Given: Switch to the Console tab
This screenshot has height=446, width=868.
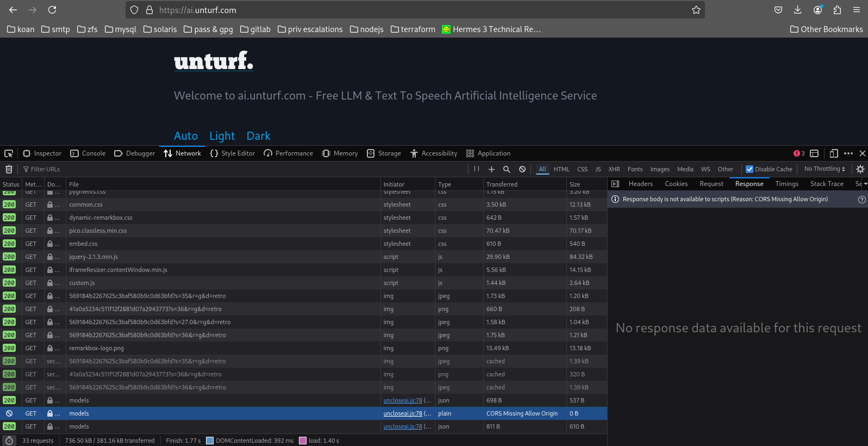Looking at the screenshot, I should point(88,153).
